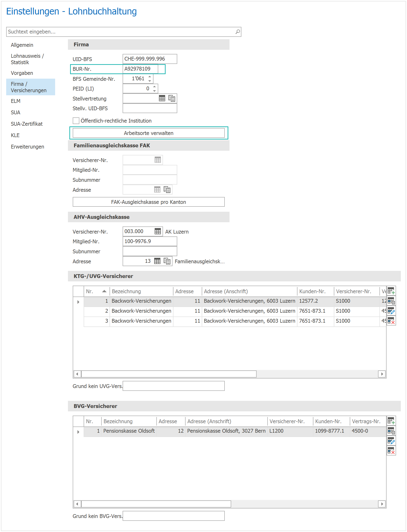Copy selected BVG-Versicherer row

tap(391, 431)
